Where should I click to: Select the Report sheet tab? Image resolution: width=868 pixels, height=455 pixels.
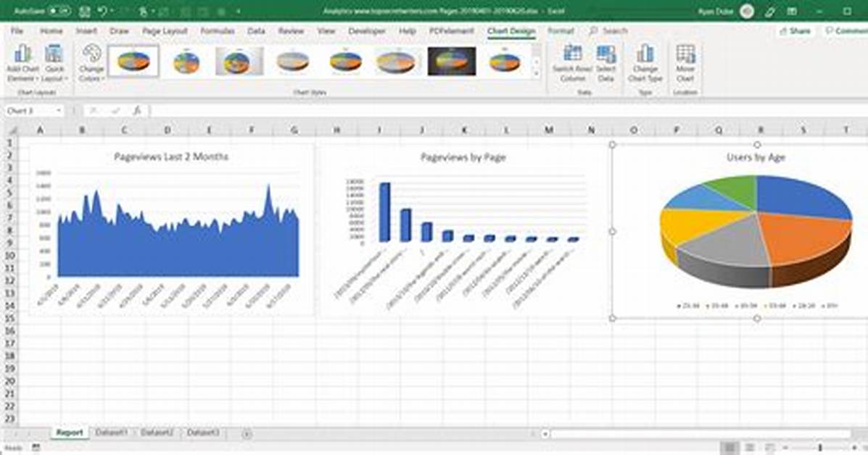click(x=69, y=433)
